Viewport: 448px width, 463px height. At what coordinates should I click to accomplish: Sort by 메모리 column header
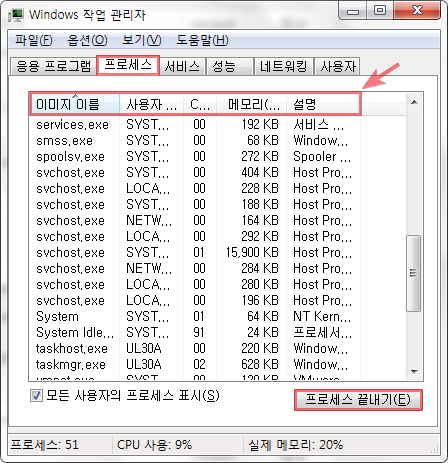tap(252, 105)
